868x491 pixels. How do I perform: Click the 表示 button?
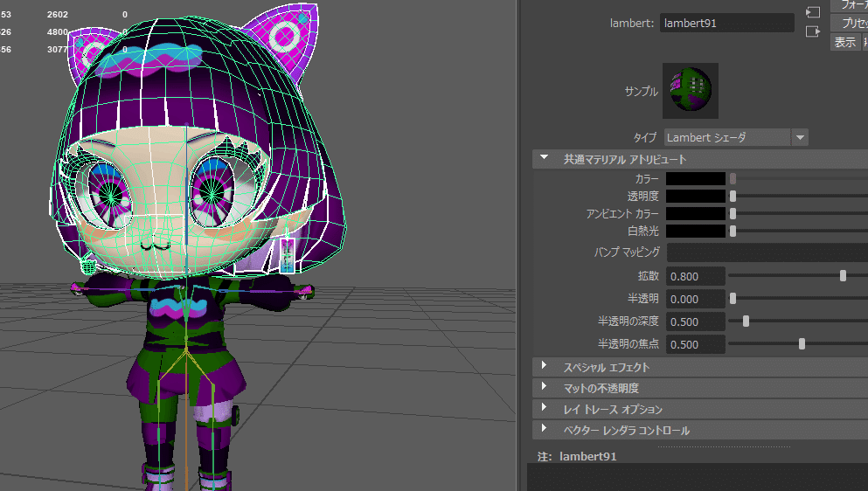845,42
